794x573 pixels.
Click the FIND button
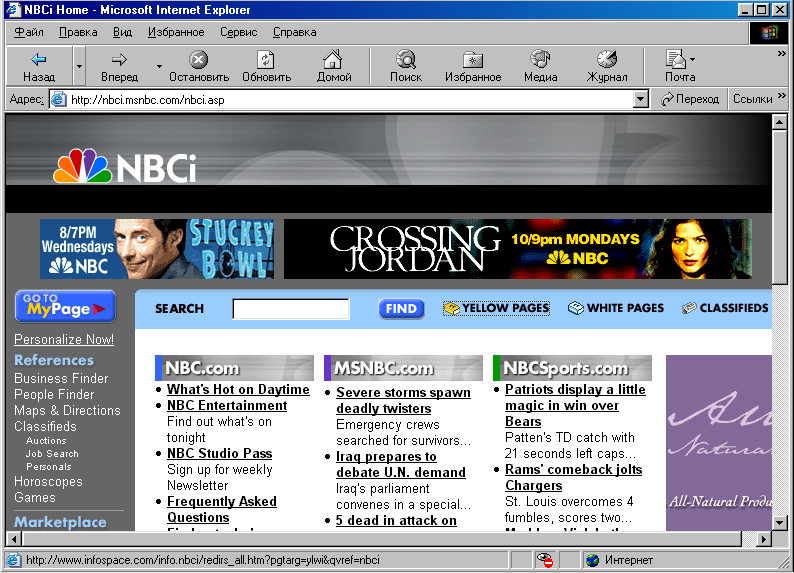[x=401, y=308]
